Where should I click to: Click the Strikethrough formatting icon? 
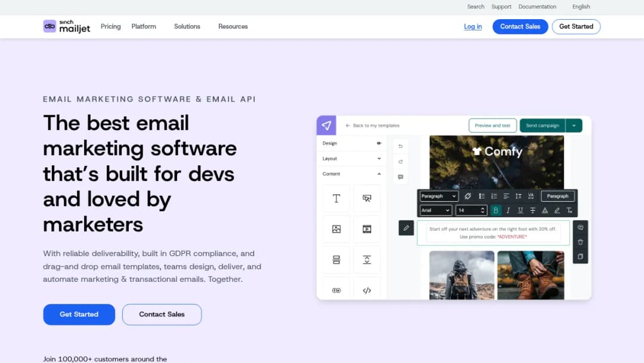click(532, 211)
